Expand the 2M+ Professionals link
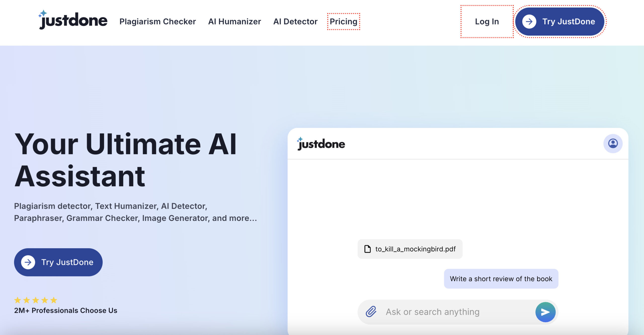644x335 pixels. (66, 310)
